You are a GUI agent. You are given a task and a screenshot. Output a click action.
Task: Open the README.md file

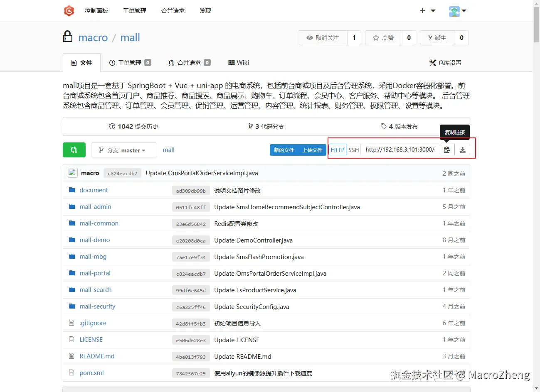[x=97, y=356]
